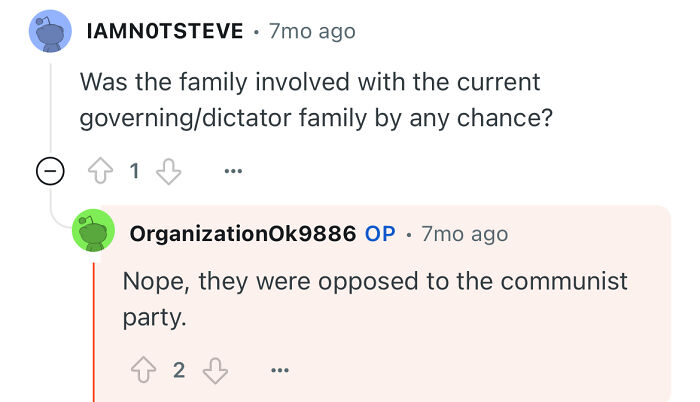Downvote IAMN0TSTEVE's comment

168,171
